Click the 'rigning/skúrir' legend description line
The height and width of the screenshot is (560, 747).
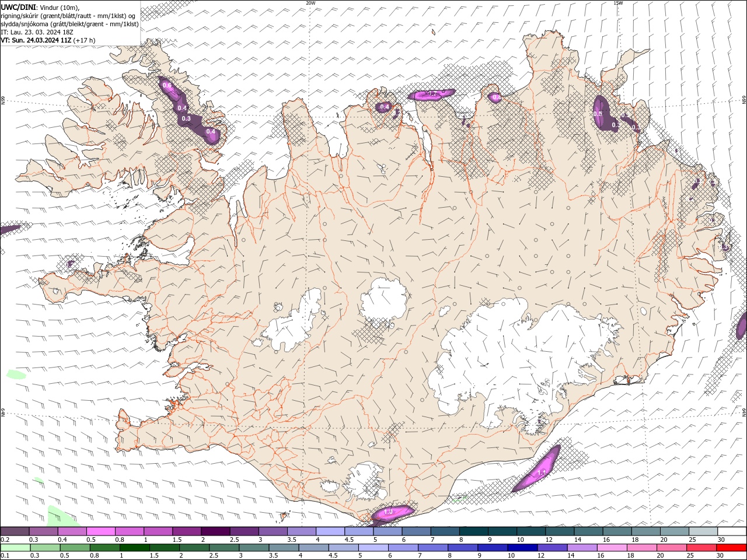69,16
